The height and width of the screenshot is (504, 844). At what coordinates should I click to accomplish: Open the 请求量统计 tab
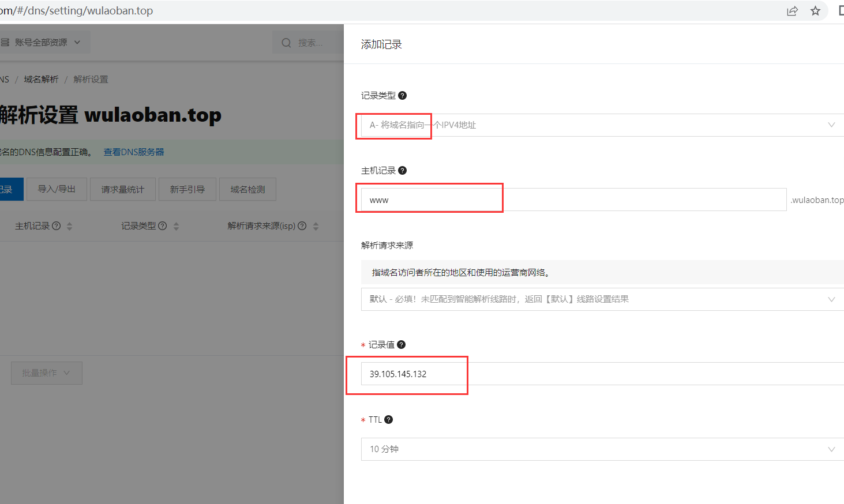(123, 189)
